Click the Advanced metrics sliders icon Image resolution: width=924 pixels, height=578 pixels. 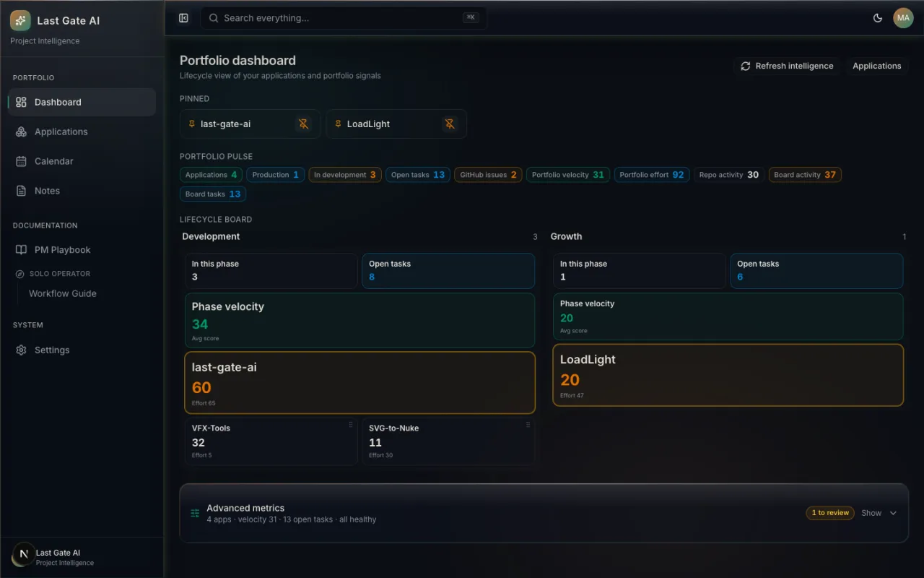195,513
